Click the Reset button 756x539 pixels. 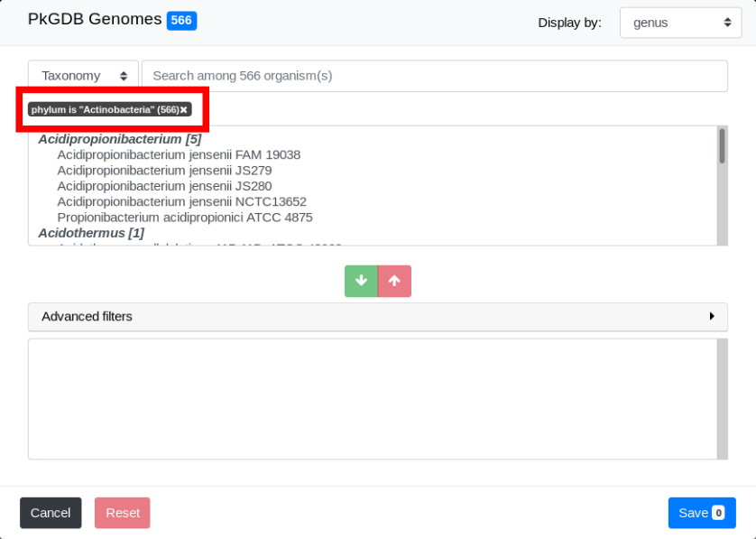(123, 513)
